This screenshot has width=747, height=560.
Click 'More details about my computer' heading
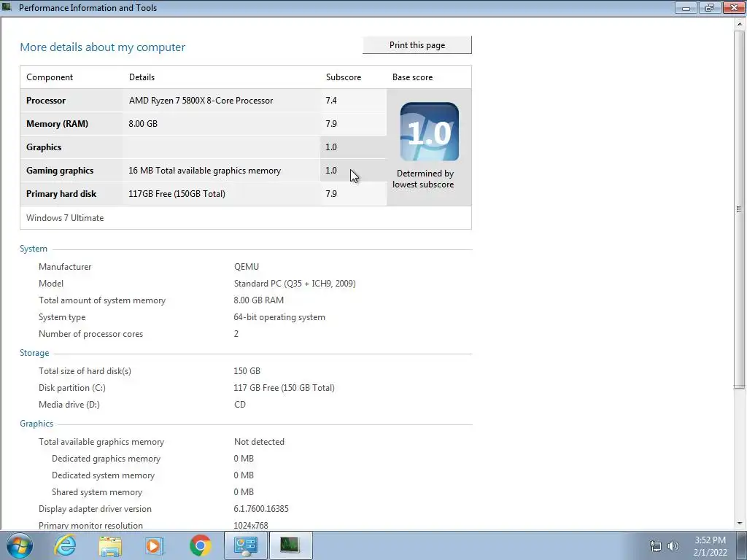[x=102, y=47]
